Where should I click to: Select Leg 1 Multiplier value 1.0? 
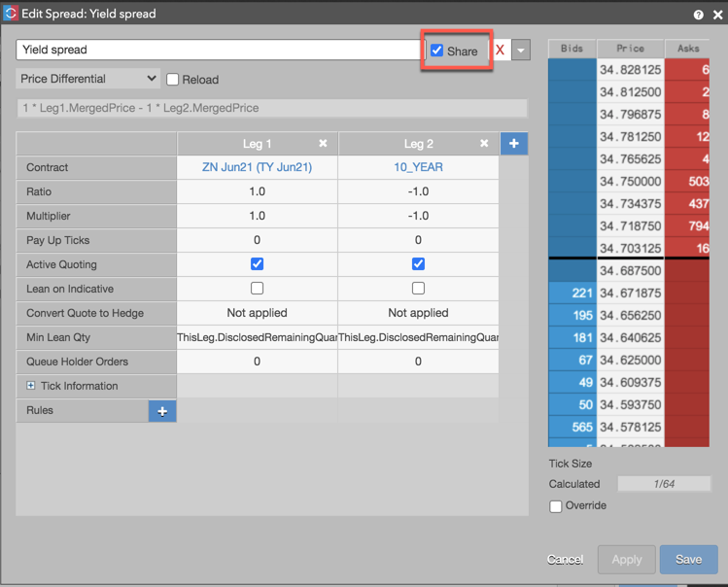(257, 216)
